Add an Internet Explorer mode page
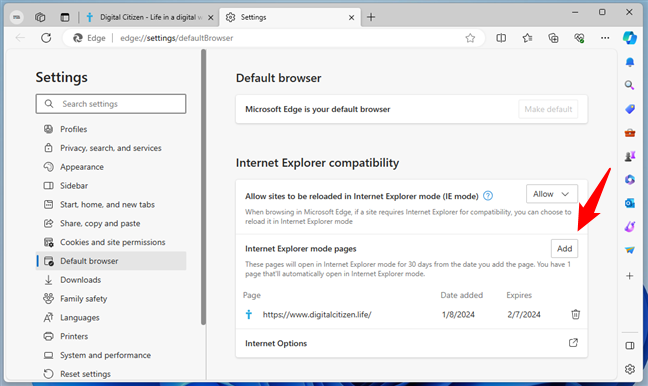This screenshot has width=648, height=386. click(x=564, y=248)
